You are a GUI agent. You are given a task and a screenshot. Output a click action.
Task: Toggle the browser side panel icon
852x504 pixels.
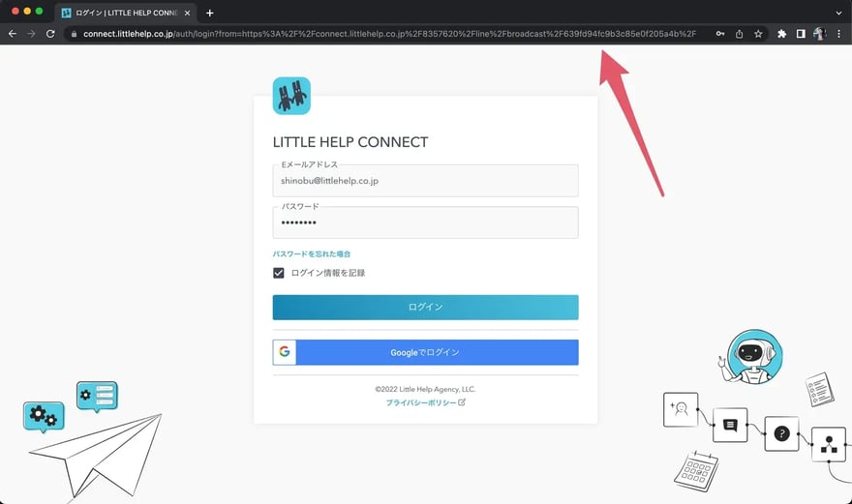801,33
